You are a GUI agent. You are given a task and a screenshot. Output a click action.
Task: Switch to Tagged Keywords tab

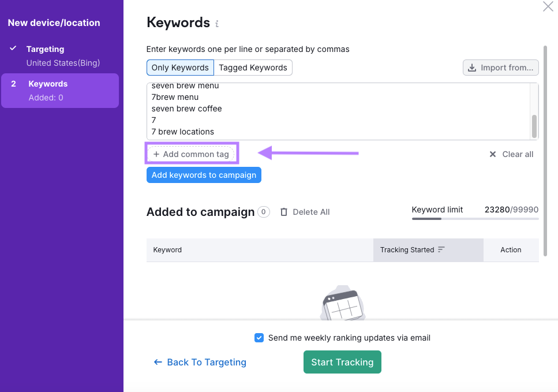253,68
